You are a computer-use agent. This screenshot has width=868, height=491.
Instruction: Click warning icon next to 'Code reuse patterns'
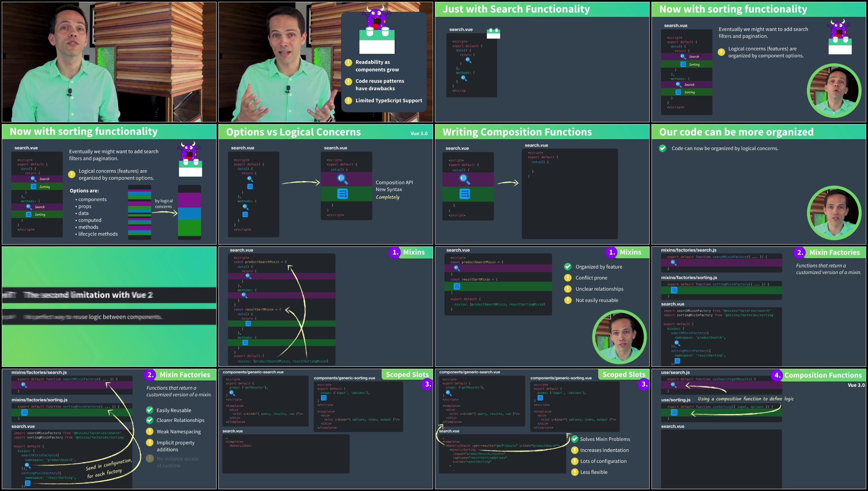pyautogui.click(x=348, y=82)
